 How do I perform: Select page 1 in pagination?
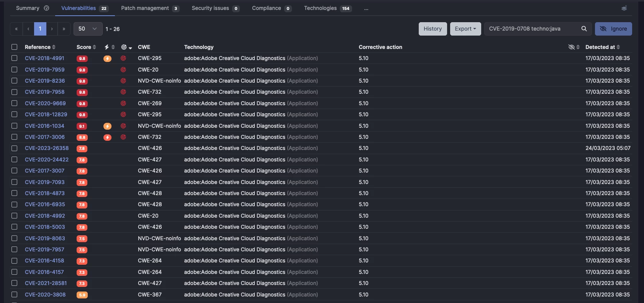(x=40, y=29)
